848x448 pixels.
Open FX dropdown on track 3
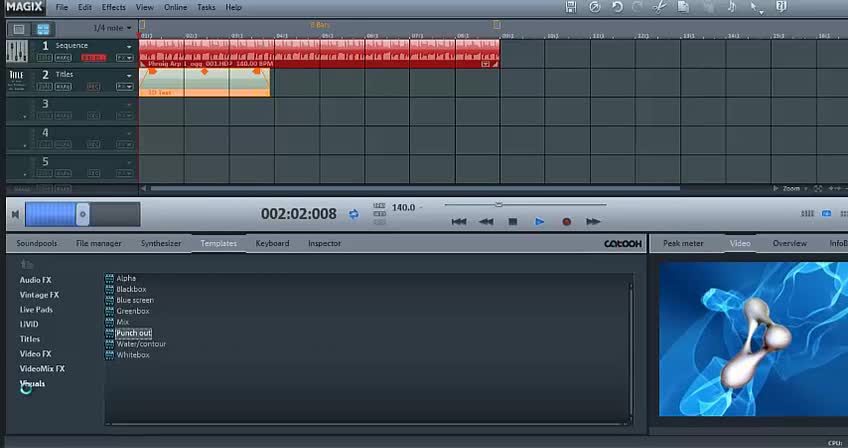[124, 115]
